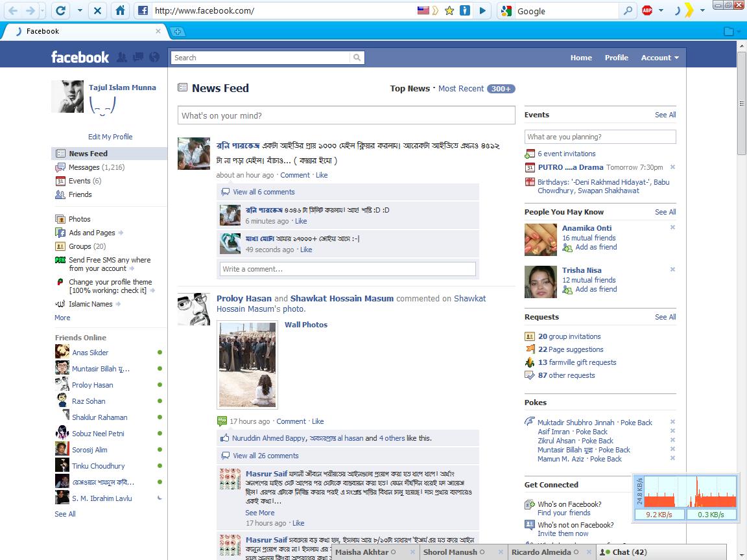Click the Facebook search magnifier button

[357, 58]
